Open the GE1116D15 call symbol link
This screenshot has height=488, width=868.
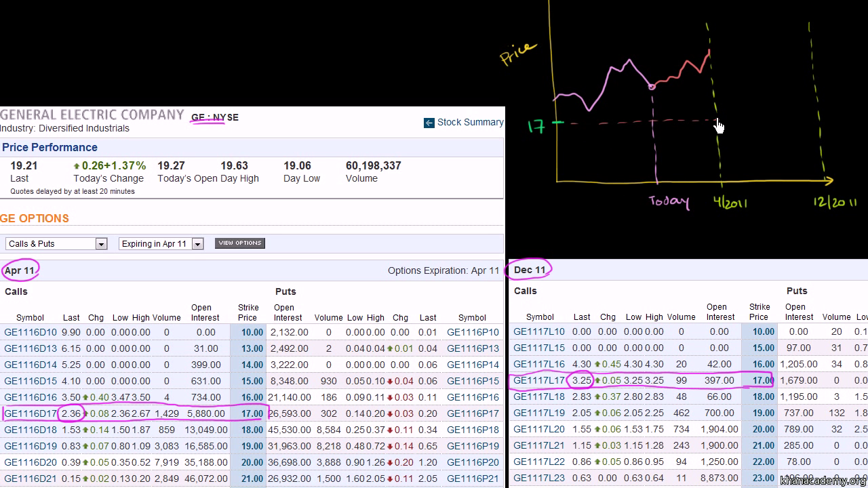31,381
